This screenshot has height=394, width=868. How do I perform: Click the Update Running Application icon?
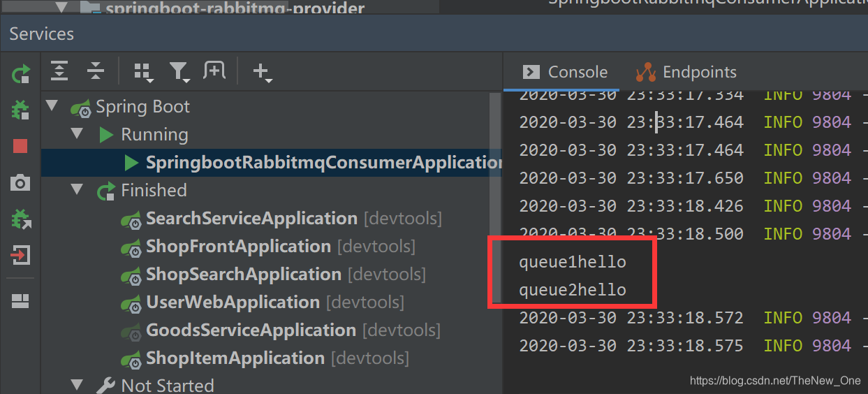(20, 219)
